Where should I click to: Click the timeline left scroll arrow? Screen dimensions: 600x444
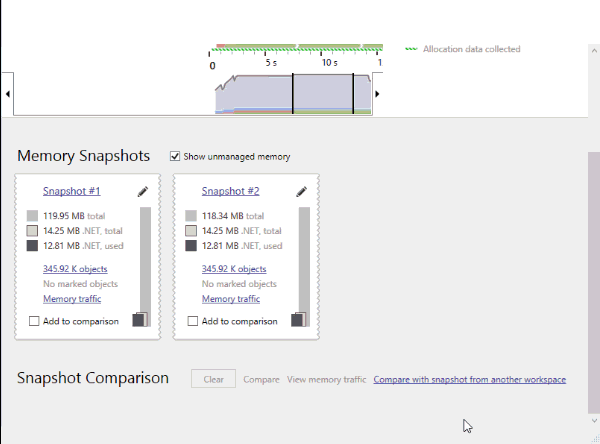[x=8, y=94]
